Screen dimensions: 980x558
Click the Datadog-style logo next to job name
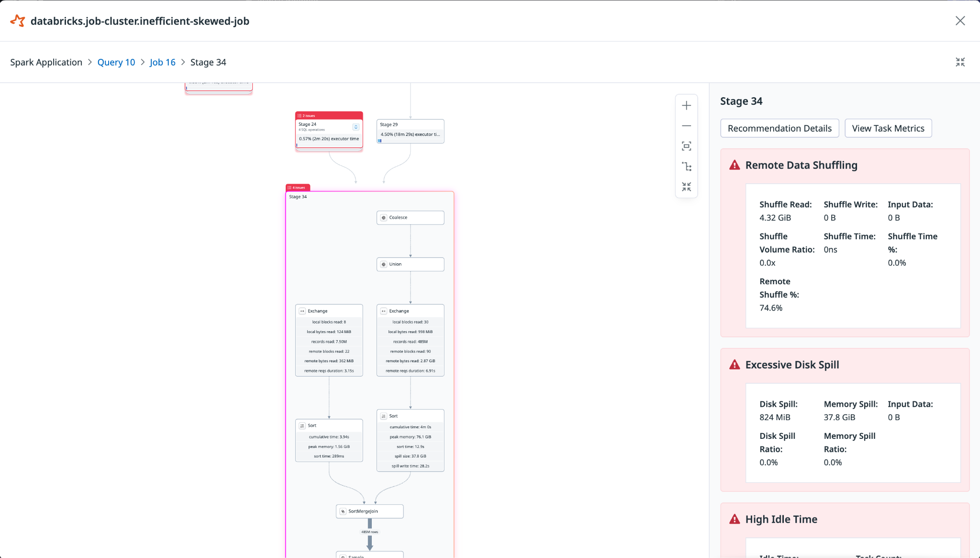[x=18, y=21]
